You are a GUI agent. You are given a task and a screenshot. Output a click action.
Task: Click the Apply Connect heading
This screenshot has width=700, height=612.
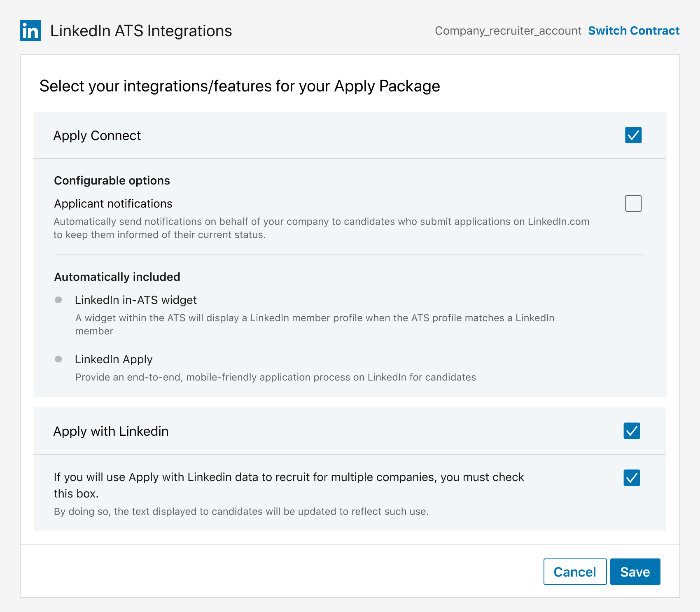pos(97,135)
